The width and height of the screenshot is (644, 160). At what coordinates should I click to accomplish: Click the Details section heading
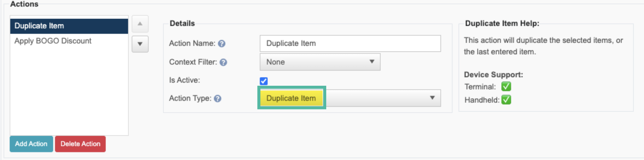[182, 23]
